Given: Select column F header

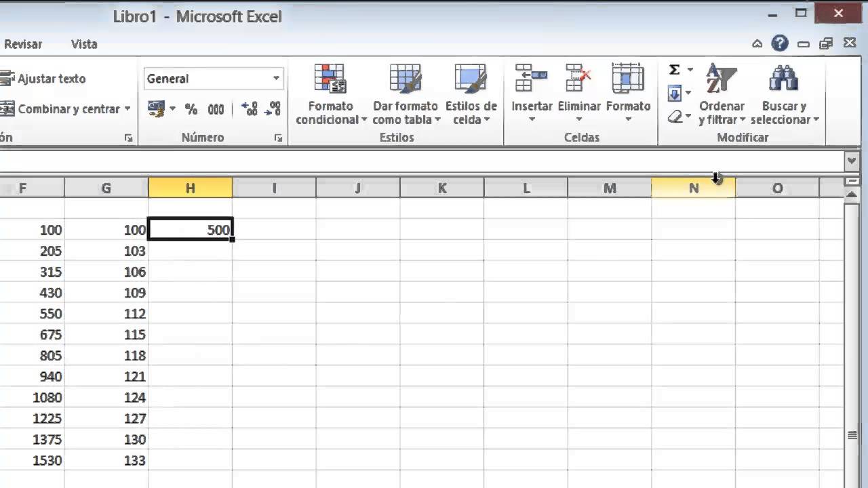Looking at the screenshot, I should (x=32, y=188).
